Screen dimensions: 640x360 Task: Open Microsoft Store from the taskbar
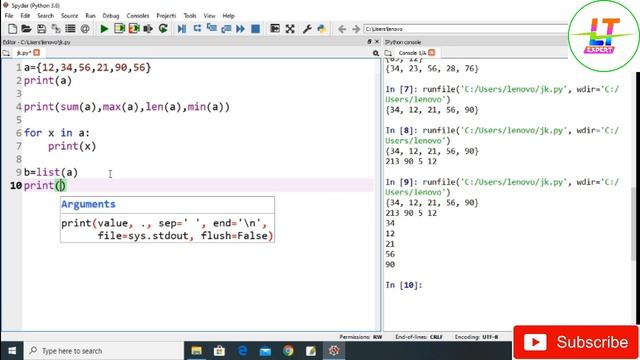219,351
